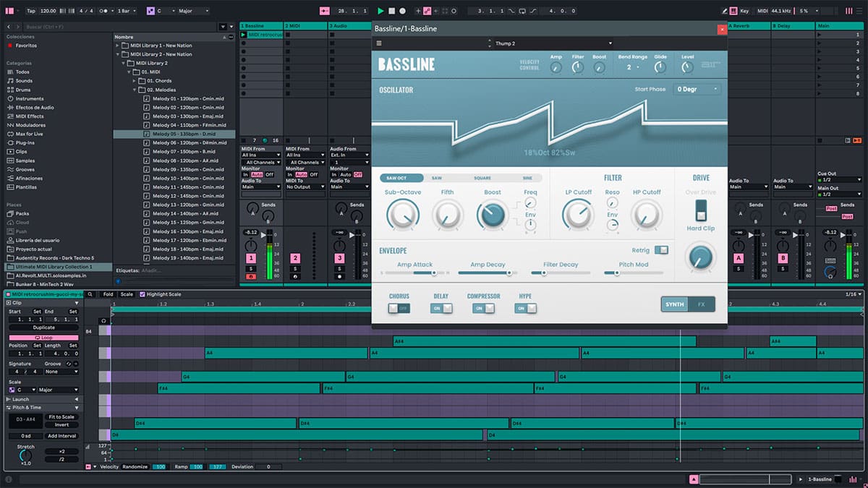This screenshot has width=868, height=488.
Task: Click the Add Interval button
Action: click(61, 436)
